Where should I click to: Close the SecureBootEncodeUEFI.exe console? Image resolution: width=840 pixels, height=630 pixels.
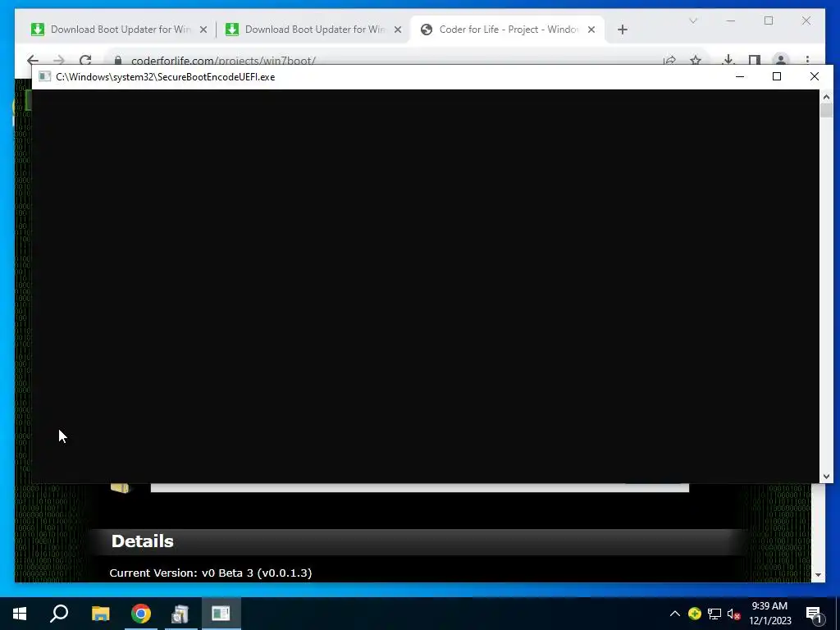(815, 76)
